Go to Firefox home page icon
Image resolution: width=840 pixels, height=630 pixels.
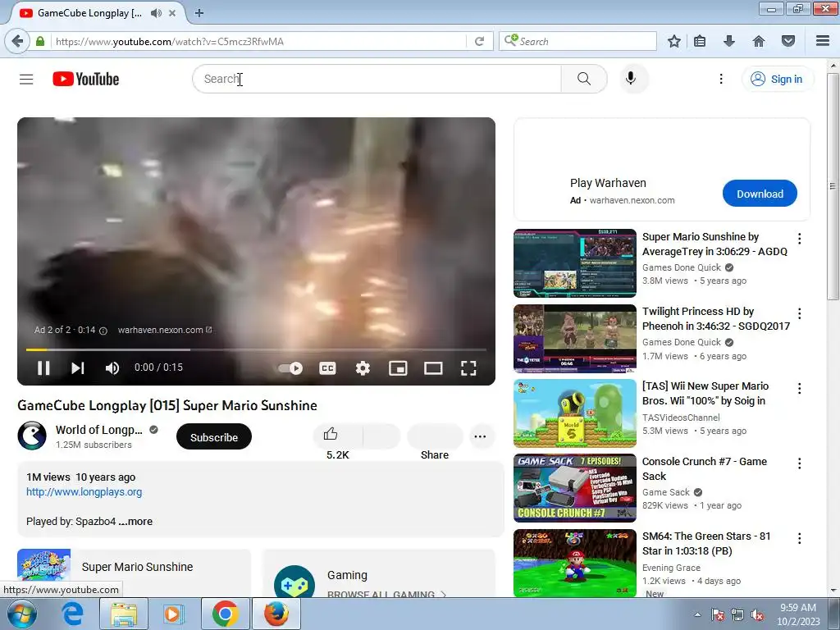pos(759,41)
